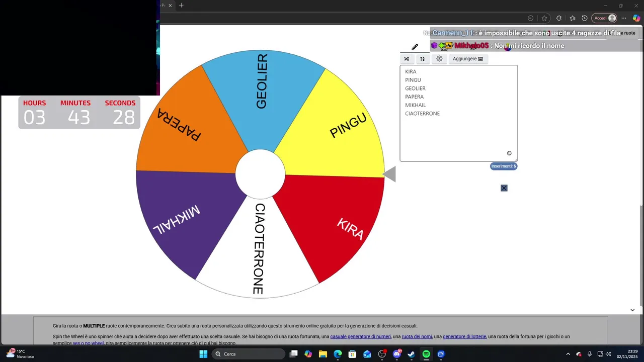Click KIRA in the entries list

(411, 71)
